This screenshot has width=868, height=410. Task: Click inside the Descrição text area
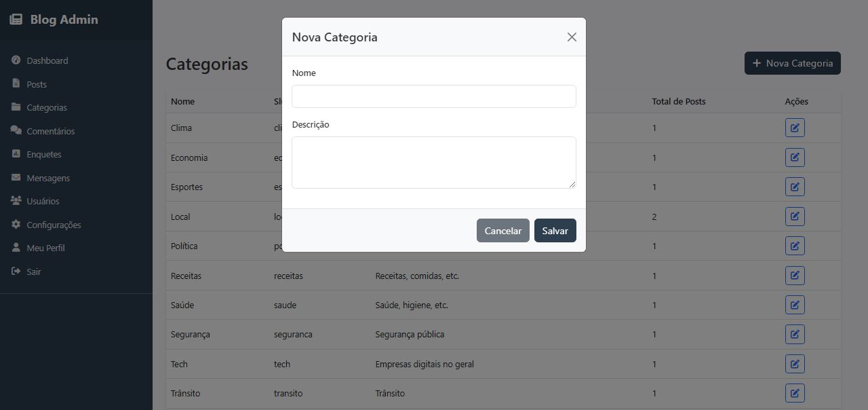(x=434, y=162)
